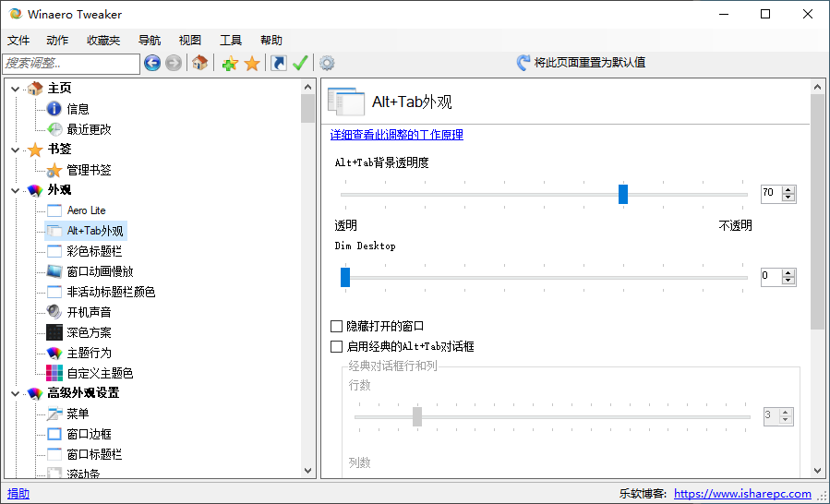Viewport: 830px width, 504px height.
Task: Click the 管理书签 star icon
Action: pos(54,170)
